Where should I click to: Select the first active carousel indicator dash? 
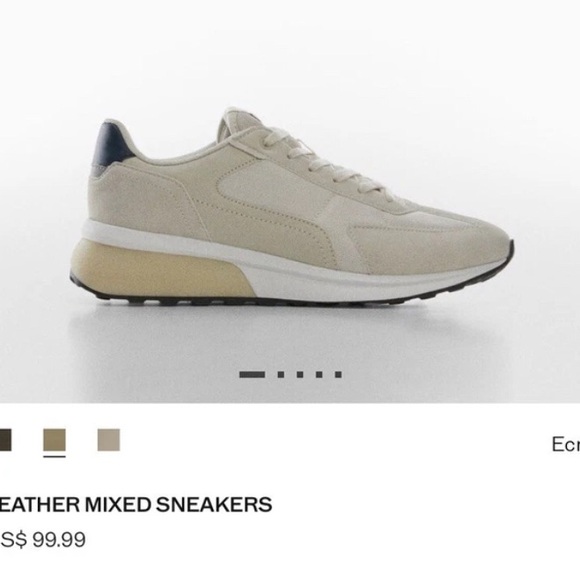pos(252,374)
